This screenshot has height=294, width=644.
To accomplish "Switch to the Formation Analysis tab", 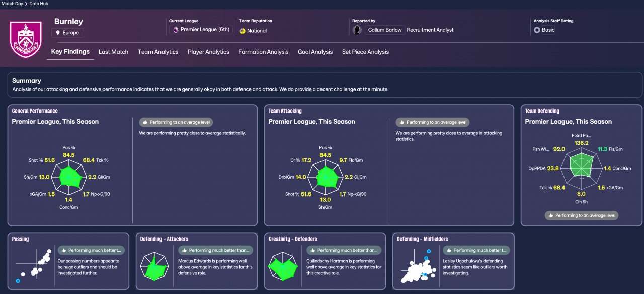I will (264, 52).
